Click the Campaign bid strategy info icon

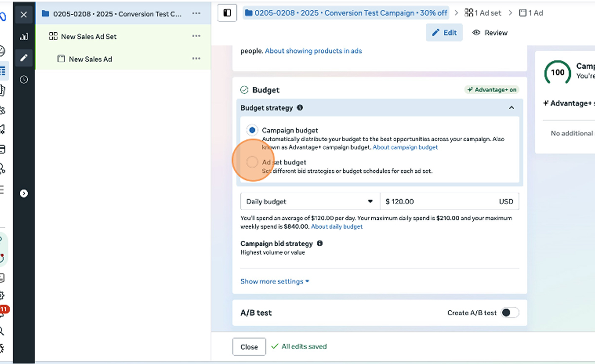pos(320,243)
